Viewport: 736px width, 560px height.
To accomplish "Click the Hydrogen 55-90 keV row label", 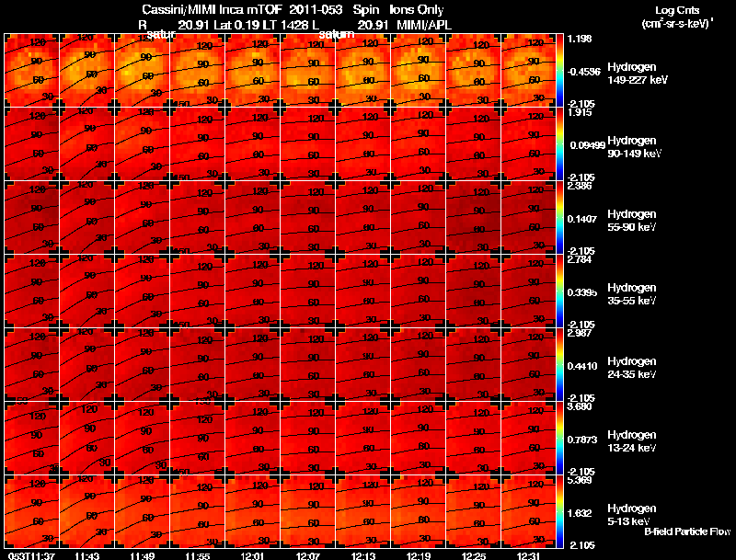I will (631, 221).
